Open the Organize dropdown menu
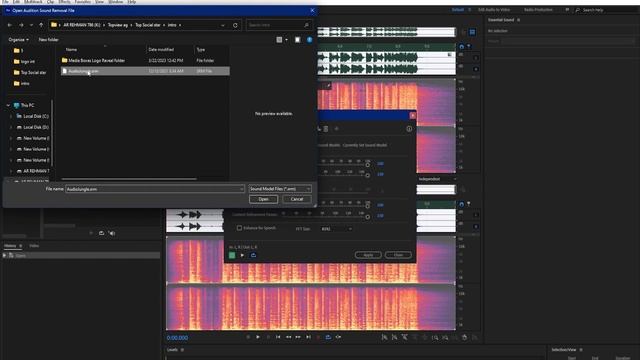Image resolution: width=640 pixels, height=360 pixels. click(x=18, y=40)
